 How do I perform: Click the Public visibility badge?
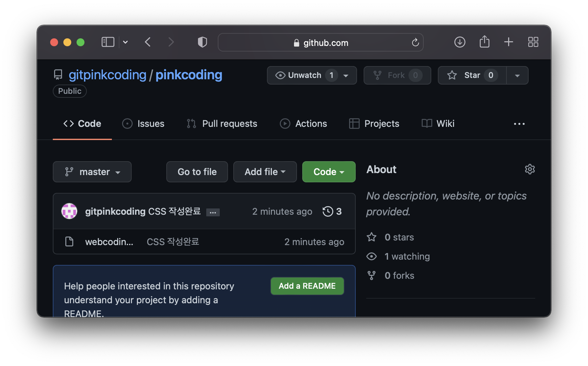click(x=70, y=91)
